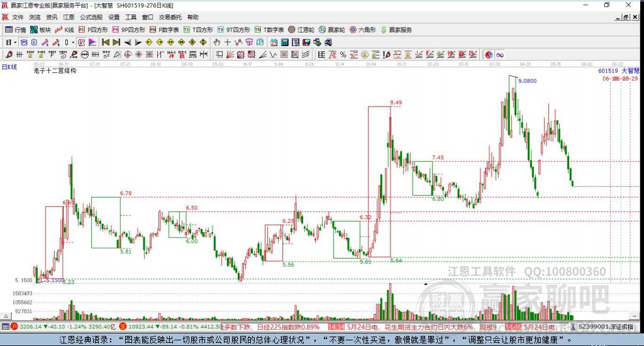Select the circled 金 golden ratio tool
The width and height of the screenshot is (644, 346).
coord(365,55)
